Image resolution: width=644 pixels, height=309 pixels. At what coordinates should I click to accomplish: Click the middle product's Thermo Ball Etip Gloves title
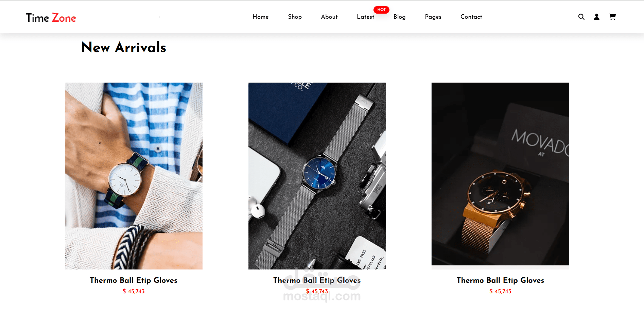(x=317, y=280)
